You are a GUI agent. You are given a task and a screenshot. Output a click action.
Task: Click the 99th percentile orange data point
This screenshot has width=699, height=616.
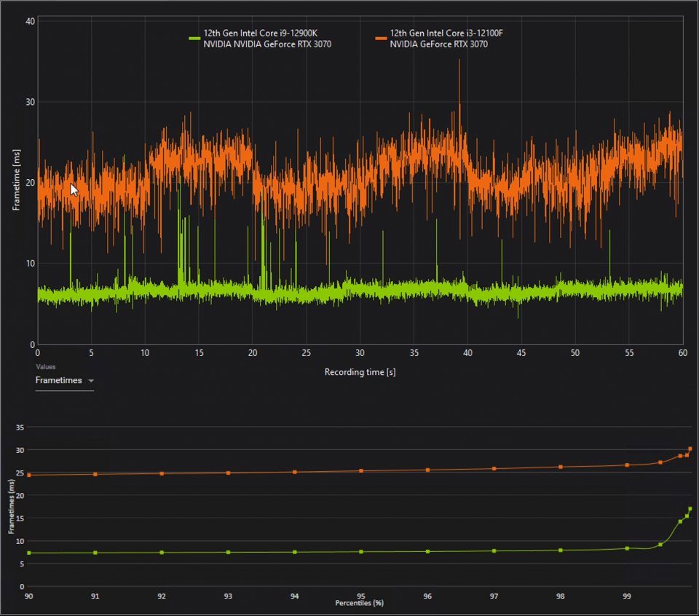(x=627, y=465)
